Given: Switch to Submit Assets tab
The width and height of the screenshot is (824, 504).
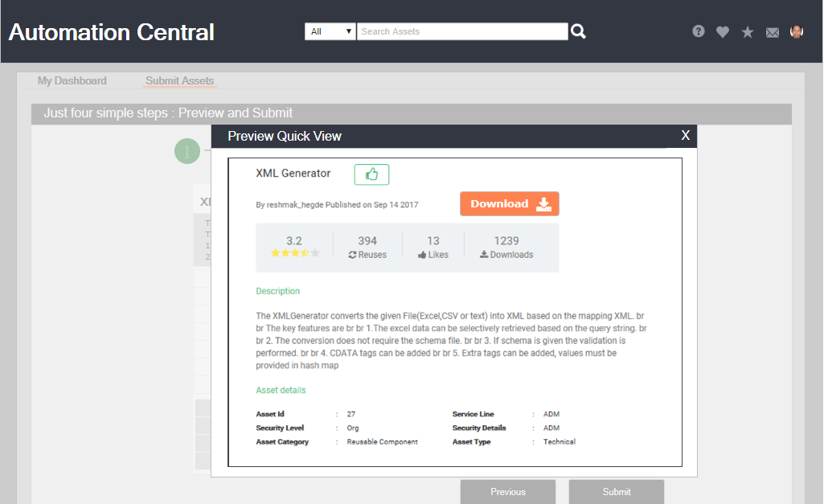Looking at the screenshot, I should point(179,80).
